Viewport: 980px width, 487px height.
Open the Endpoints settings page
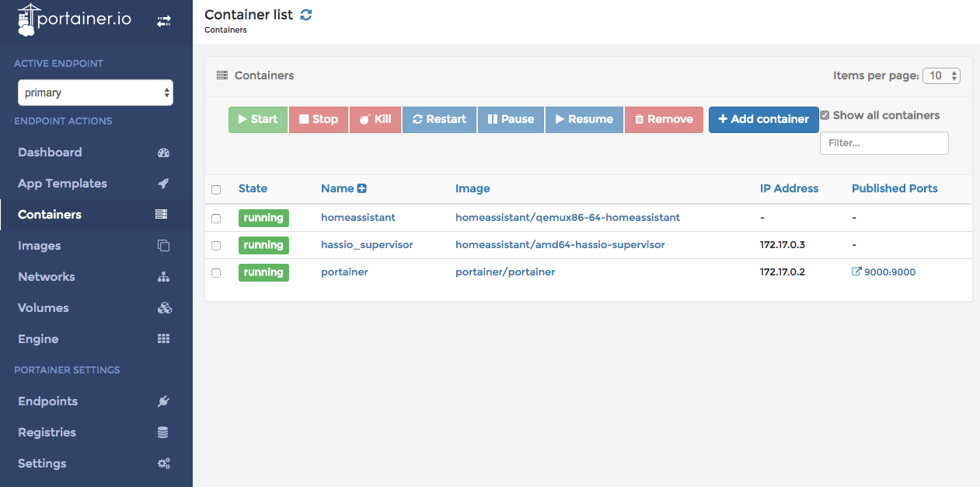(x=47, y=401)
